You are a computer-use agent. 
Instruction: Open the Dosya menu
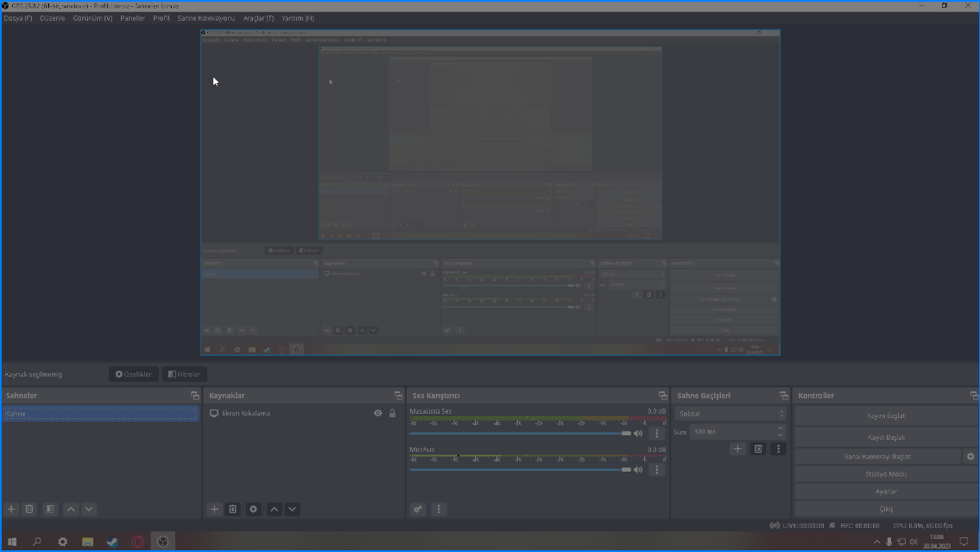[x=18, y=18]
